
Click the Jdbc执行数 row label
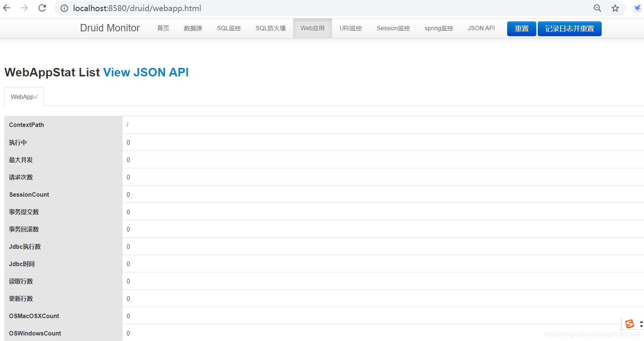(x=25, y=247)
